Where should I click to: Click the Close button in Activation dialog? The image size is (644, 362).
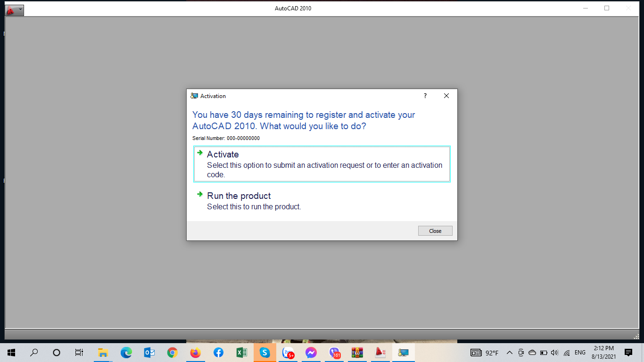click(435, 231)
